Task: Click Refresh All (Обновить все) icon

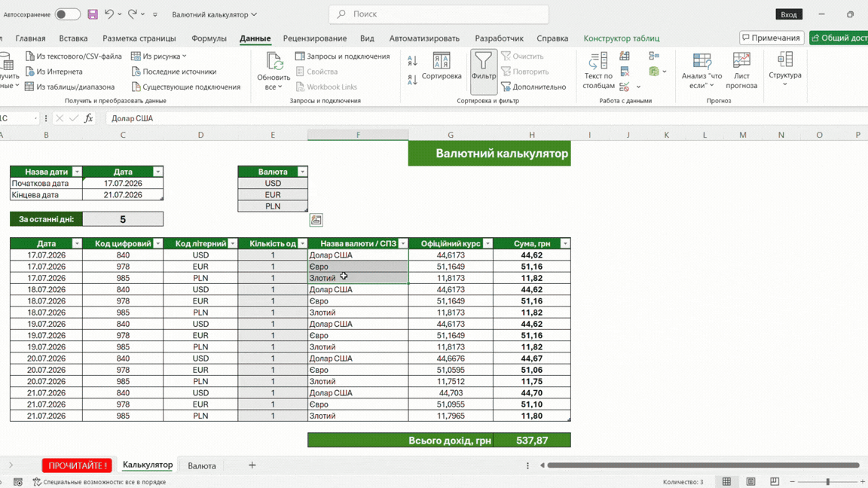Action: click(x=274, y=71)
